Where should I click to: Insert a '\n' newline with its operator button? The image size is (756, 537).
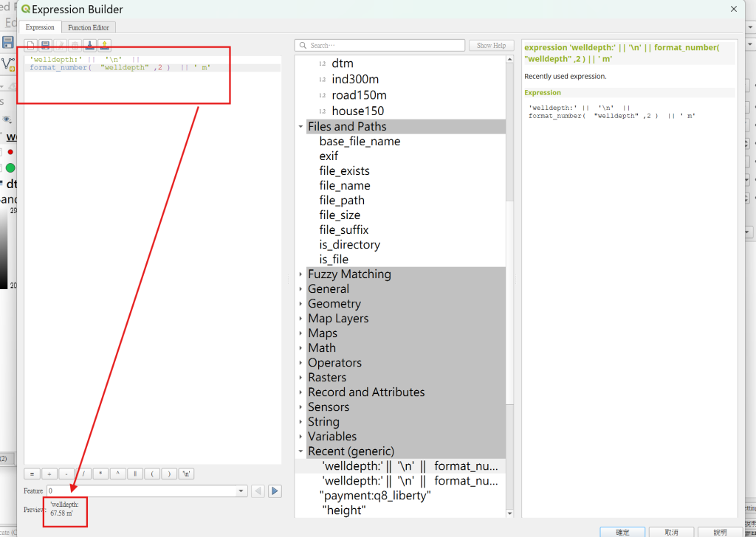185,474
